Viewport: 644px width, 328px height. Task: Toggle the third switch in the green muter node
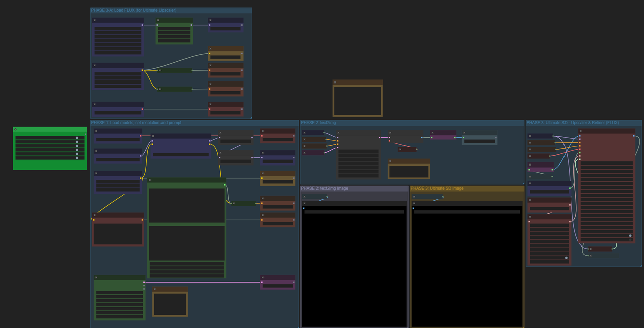pyautogui.click(x=77, y=146)
